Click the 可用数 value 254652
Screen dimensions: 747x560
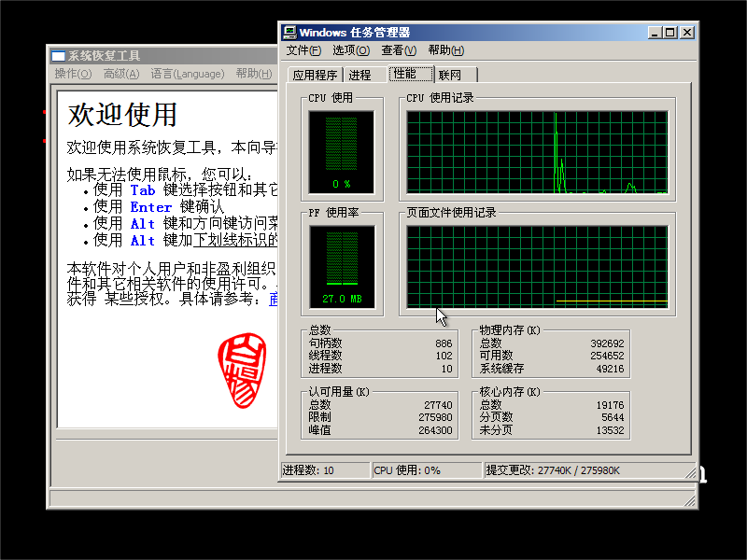click(x=607, y=356)
